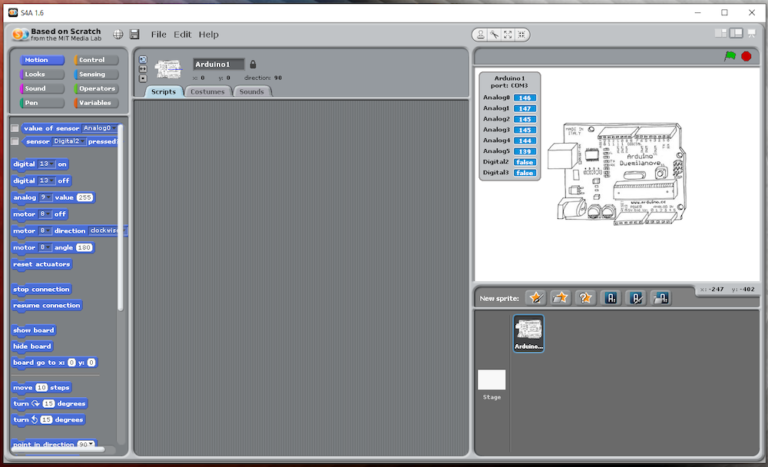Tick the 'sensor pressed?' block checkbox
Image resolution: width=768 pixels, height=467 pixels.
tap(15, 142)
